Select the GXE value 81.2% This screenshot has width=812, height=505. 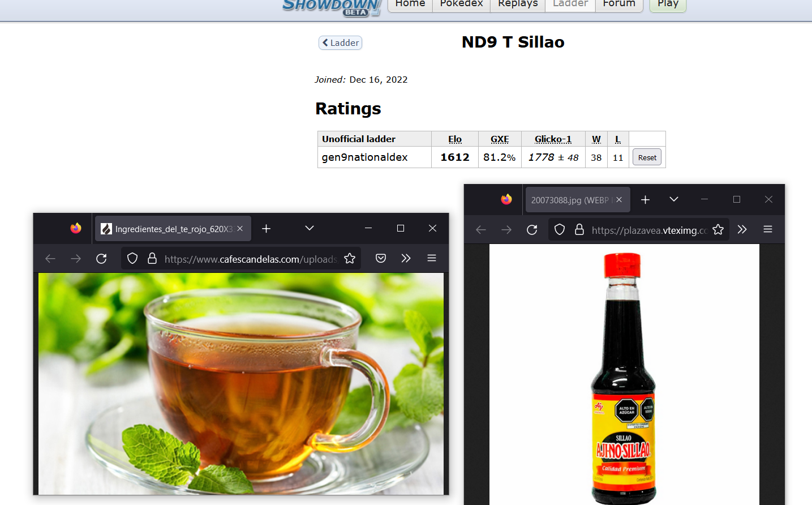tap(499, 157)
